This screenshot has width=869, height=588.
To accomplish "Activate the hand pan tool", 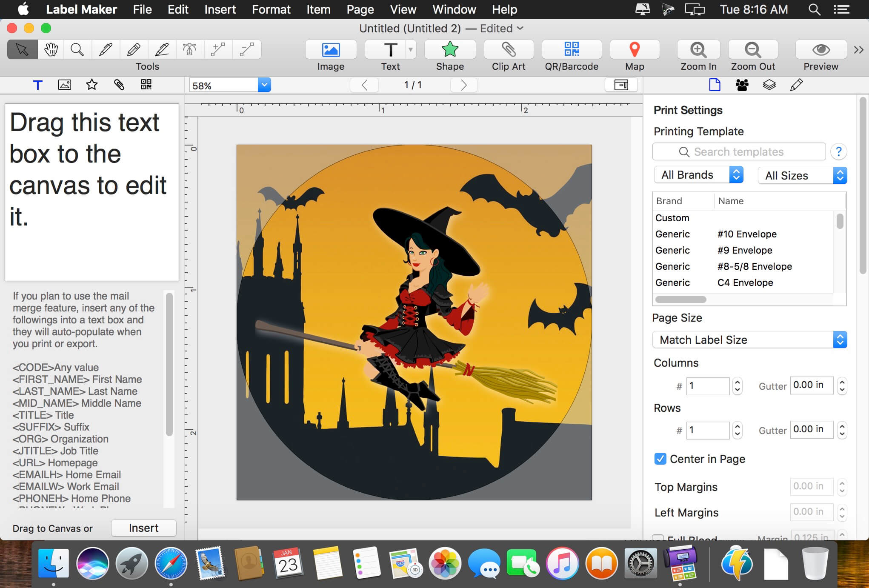I will pyautogui.click(x=51, y=50).
